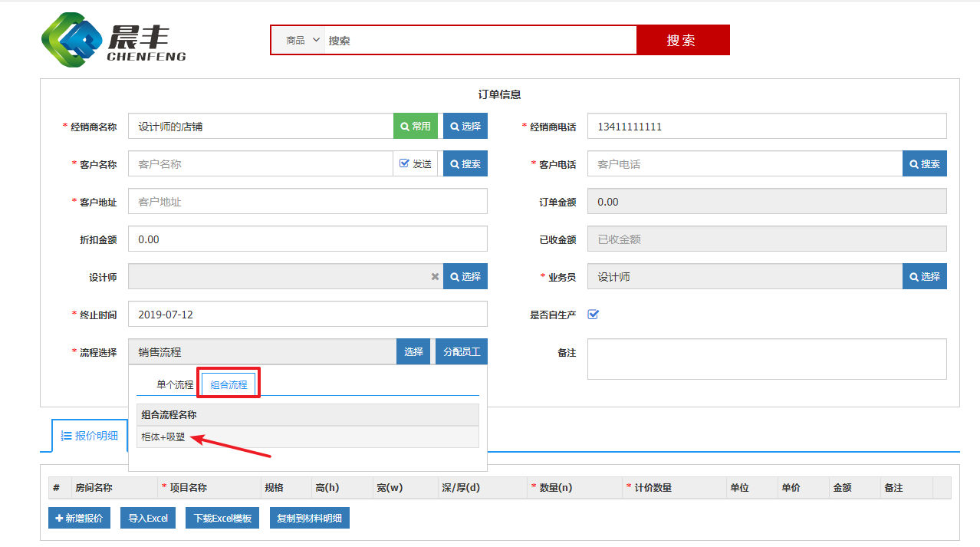Click 选择 beside designer field
980x547 pixels.
(465, 277)
